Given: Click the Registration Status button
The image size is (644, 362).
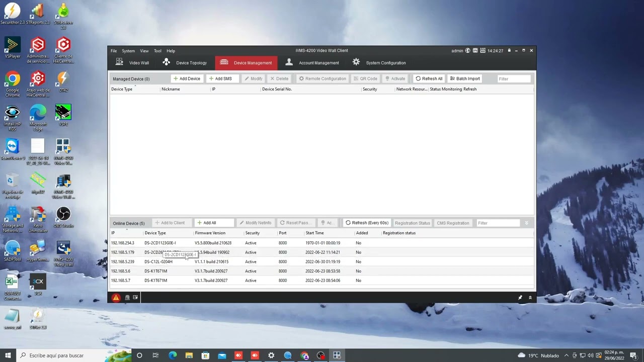Looking at the screenshot, I should pos(413,223).
